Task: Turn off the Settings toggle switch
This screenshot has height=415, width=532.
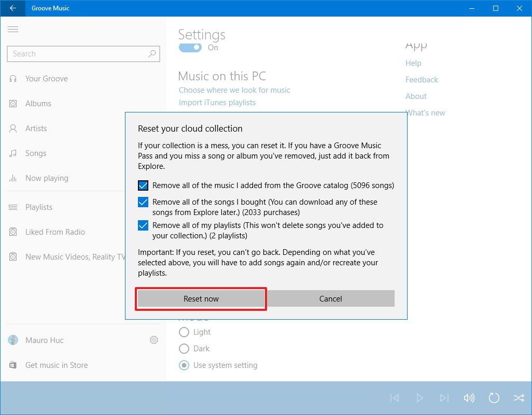Action: (190, 47)
